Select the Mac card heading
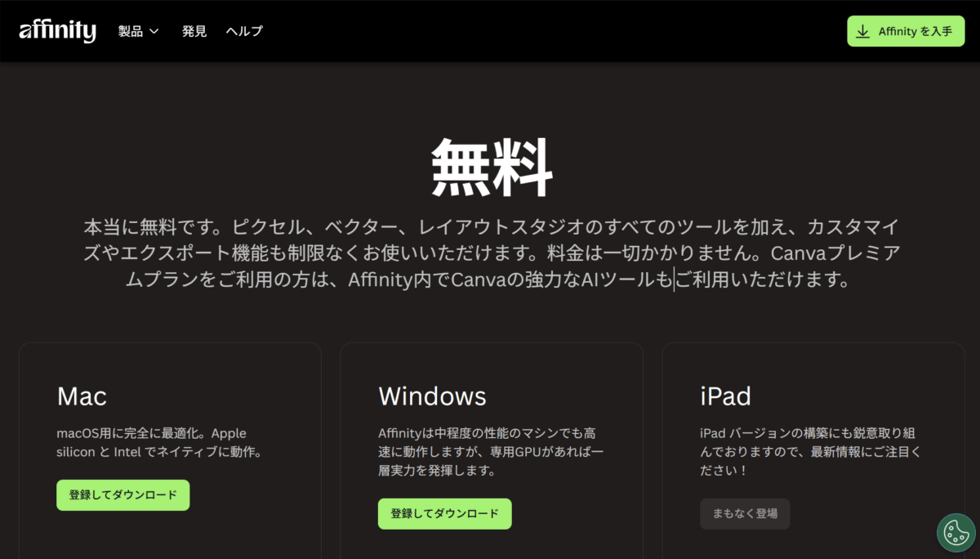The image size is (980, 559). 82,396
